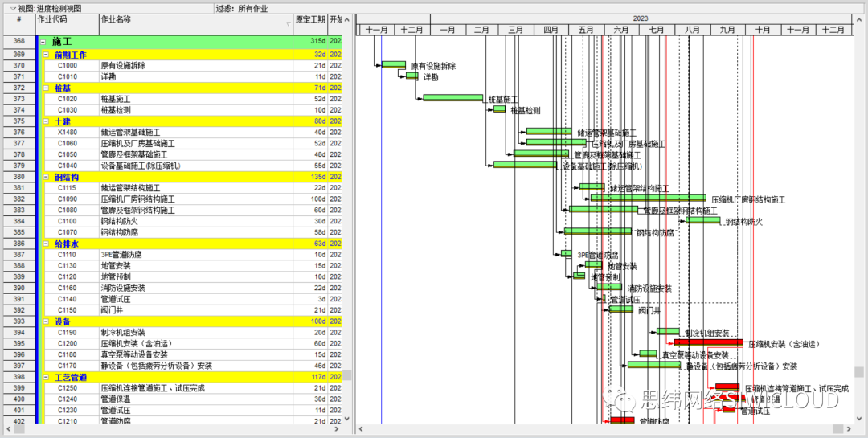This screenshot has width=868, height=438.
Task: Click the 六月 month in timescale header
Action: coord(621,30)
